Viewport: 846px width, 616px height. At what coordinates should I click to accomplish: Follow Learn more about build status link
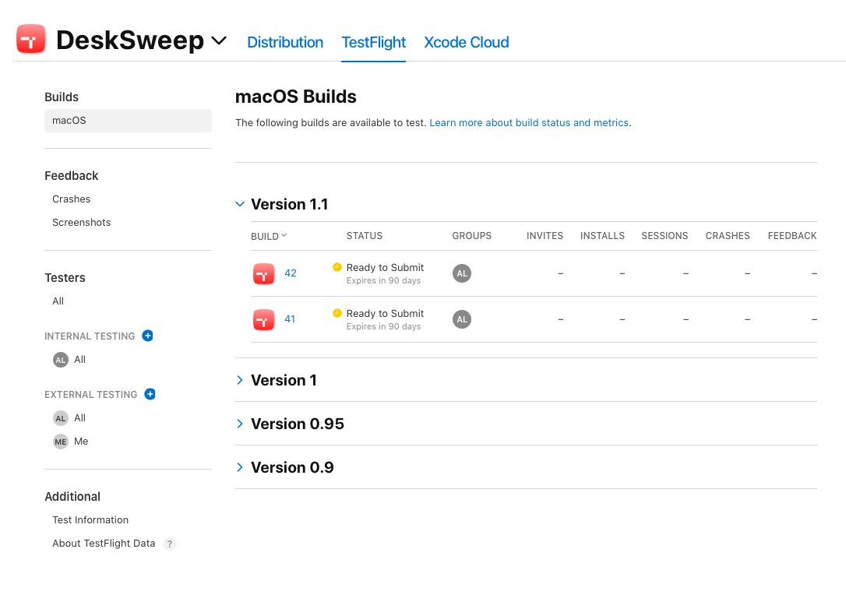pyautogui.click(x=529, y=122)
